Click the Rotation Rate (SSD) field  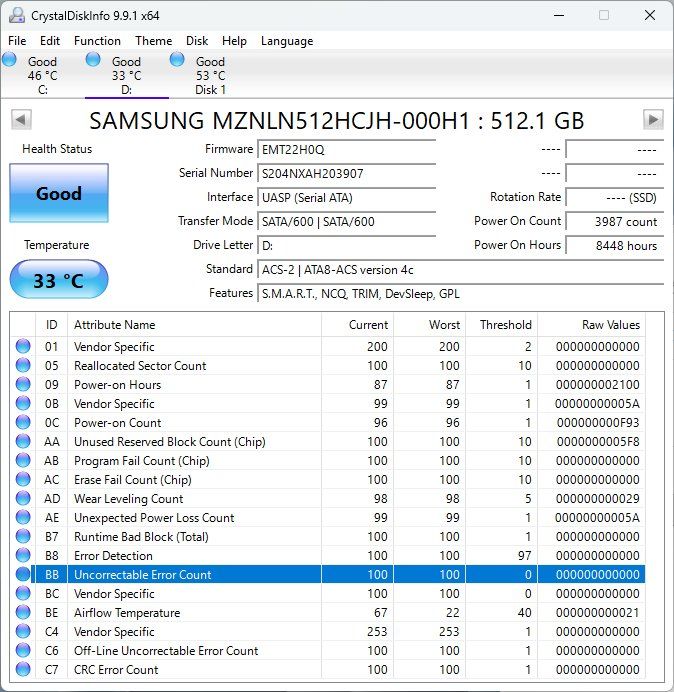point(614,197)
